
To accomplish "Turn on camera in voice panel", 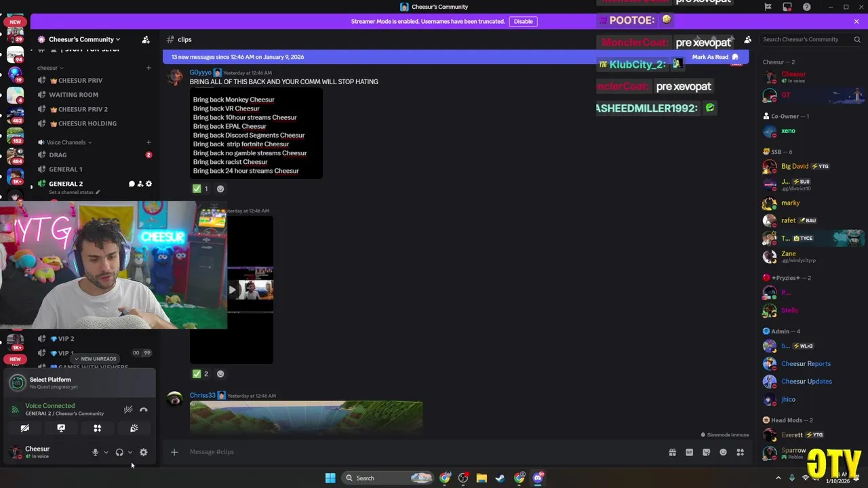I will [x=24, y=428].
